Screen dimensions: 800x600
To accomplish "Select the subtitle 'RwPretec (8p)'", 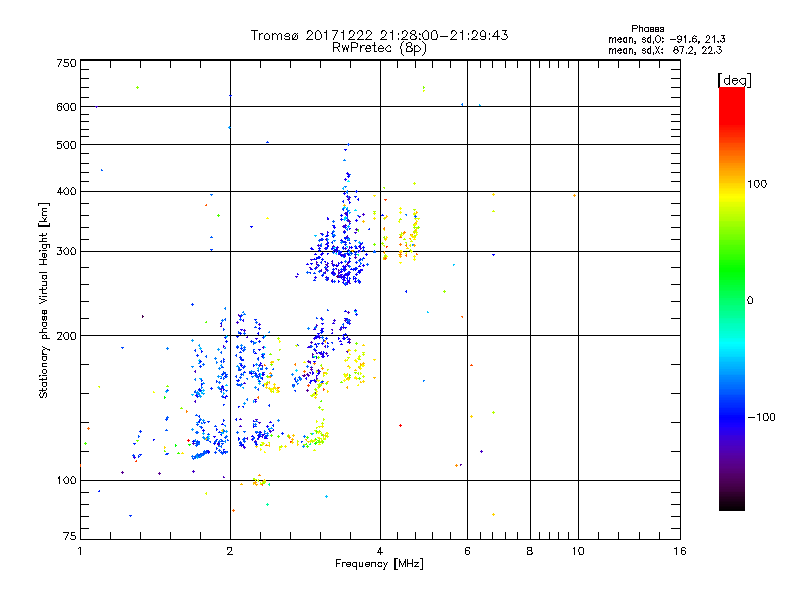I will pyautogui.click(x=379, y=48).
